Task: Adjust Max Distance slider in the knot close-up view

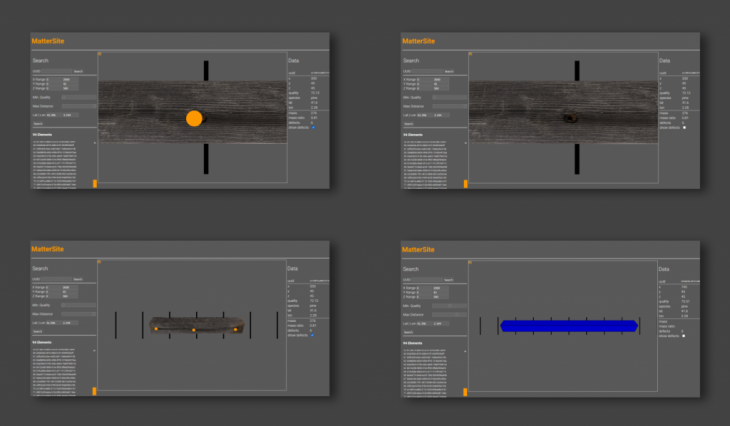Action: pyautogui.click(x=449, y=106)
